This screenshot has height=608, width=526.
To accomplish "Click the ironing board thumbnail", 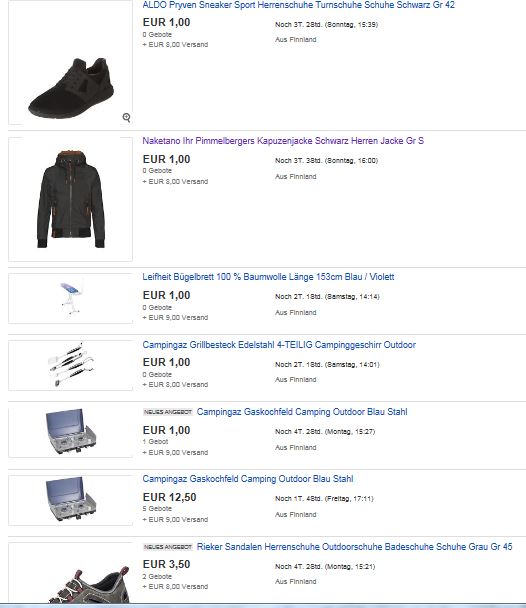I will coord(71,297).
